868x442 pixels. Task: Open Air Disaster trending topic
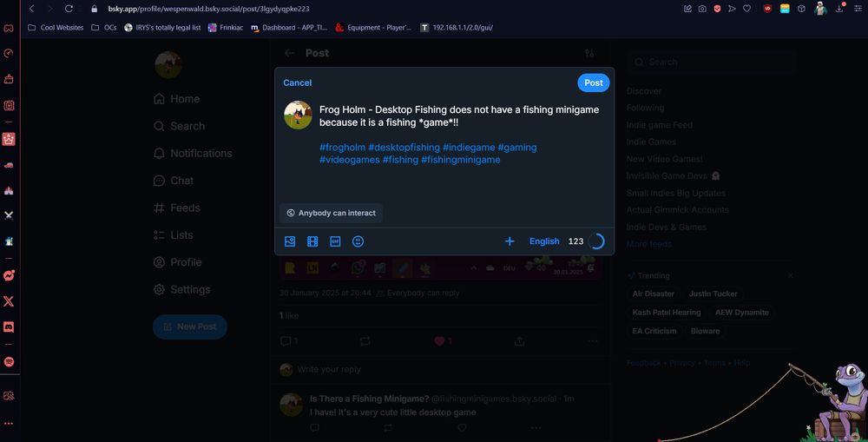tap(654, 294)
